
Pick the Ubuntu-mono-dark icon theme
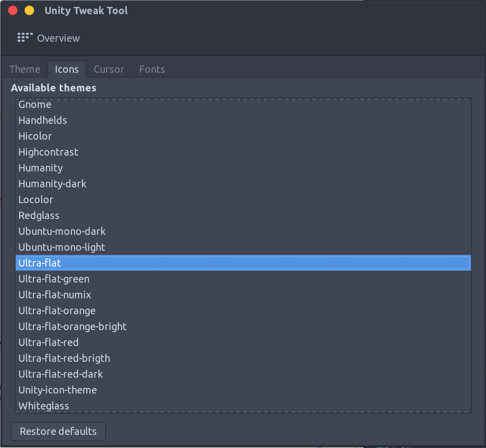(x=243, y=231)
